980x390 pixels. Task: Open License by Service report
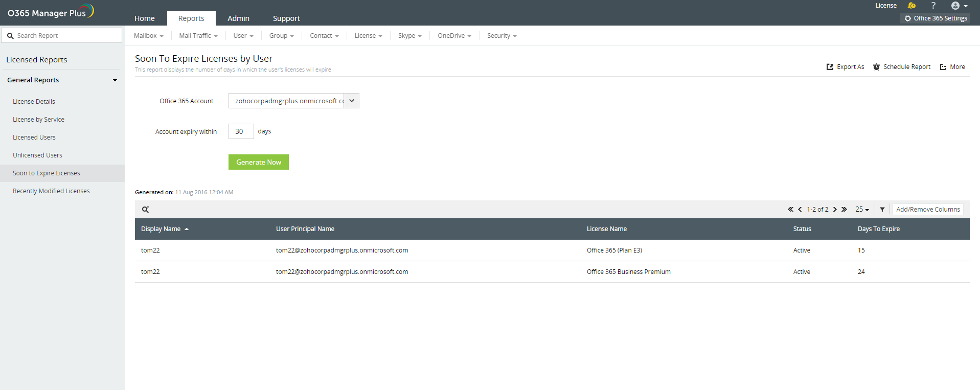coord(38,120)
